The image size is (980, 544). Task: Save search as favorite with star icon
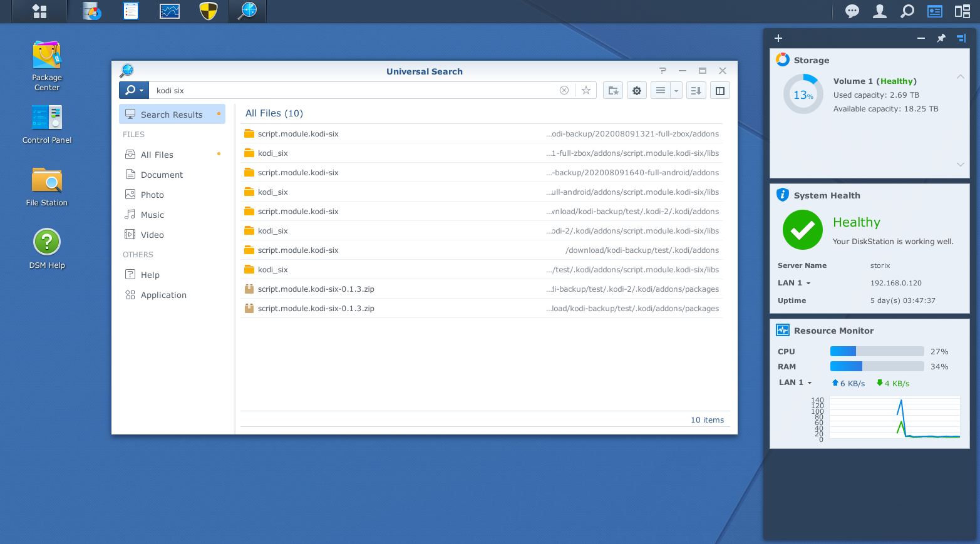click(586, 90)
